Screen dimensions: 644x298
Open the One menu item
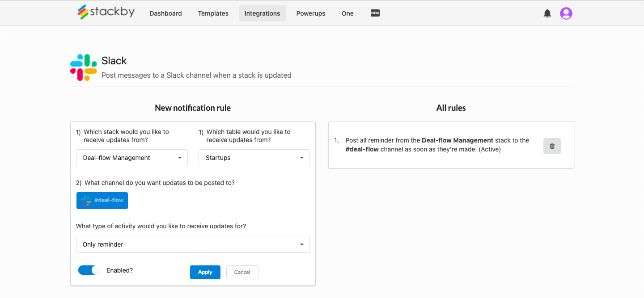point(347,13)
